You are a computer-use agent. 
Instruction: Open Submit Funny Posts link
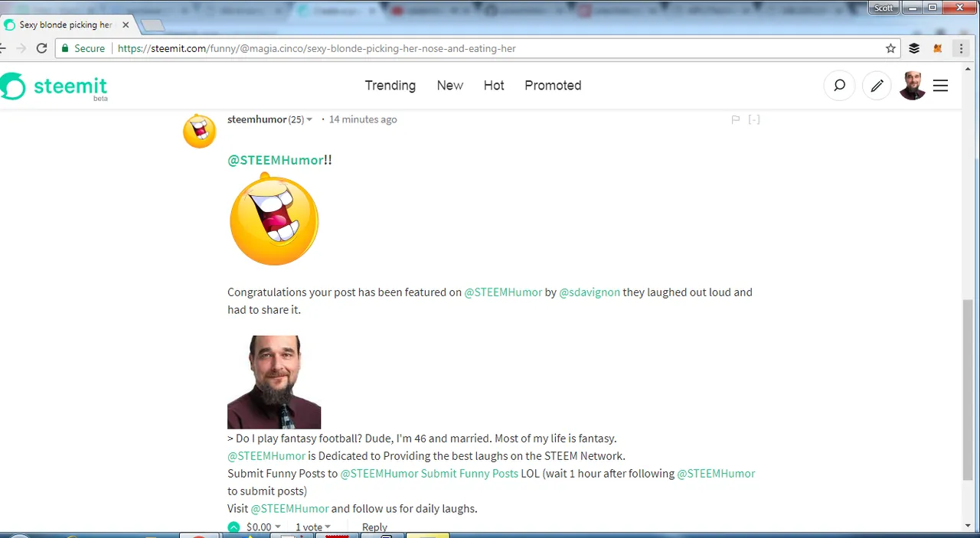469,474
